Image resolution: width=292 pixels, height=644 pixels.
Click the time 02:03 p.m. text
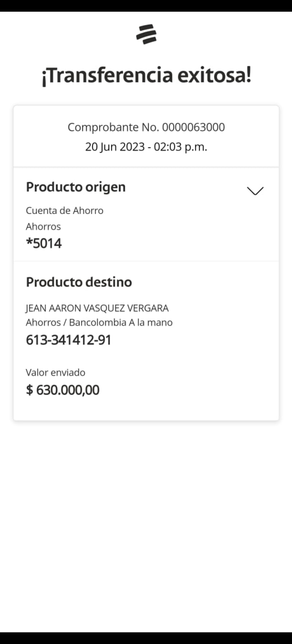(180, 147)
